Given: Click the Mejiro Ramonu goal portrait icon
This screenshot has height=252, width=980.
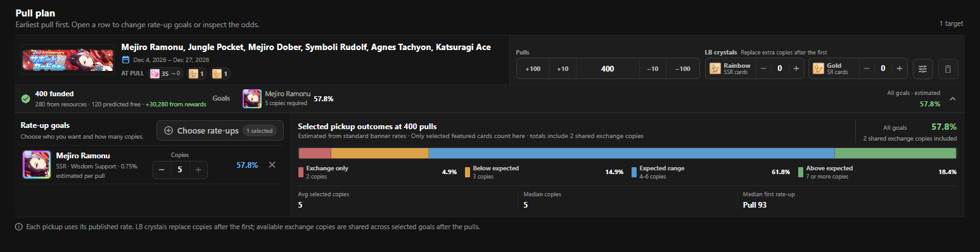Looking at the screenshot, I should [252, 99].
